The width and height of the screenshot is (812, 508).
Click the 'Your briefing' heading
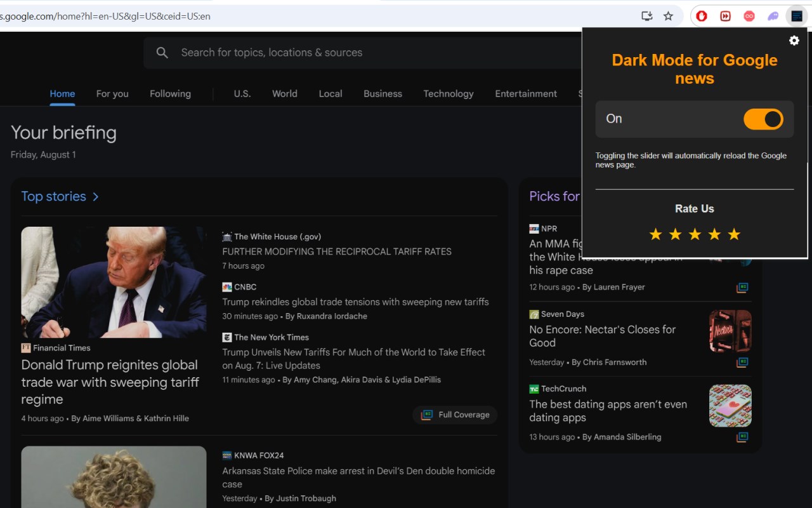point(63,133)
